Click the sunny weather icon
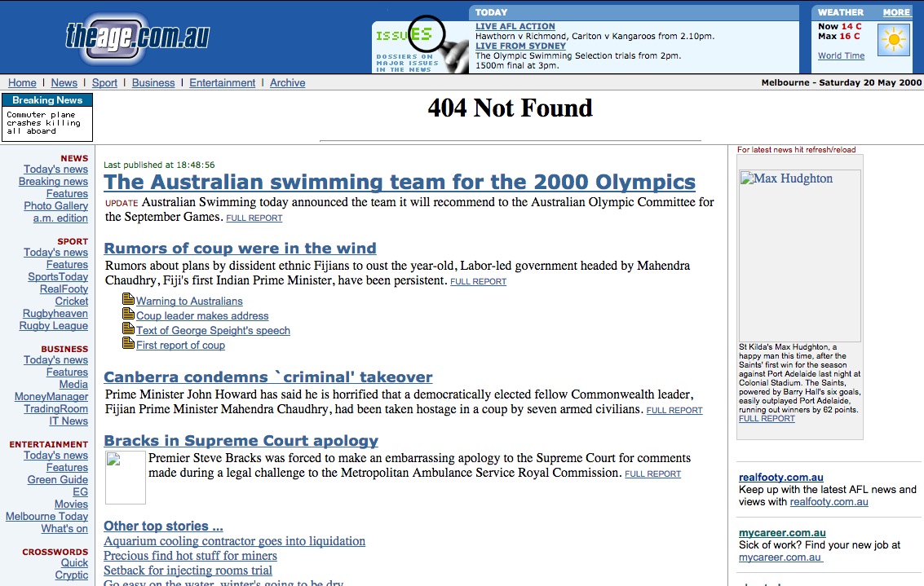Screen dimensions: 924x586 pyautogui.click(x=894, y=40)
